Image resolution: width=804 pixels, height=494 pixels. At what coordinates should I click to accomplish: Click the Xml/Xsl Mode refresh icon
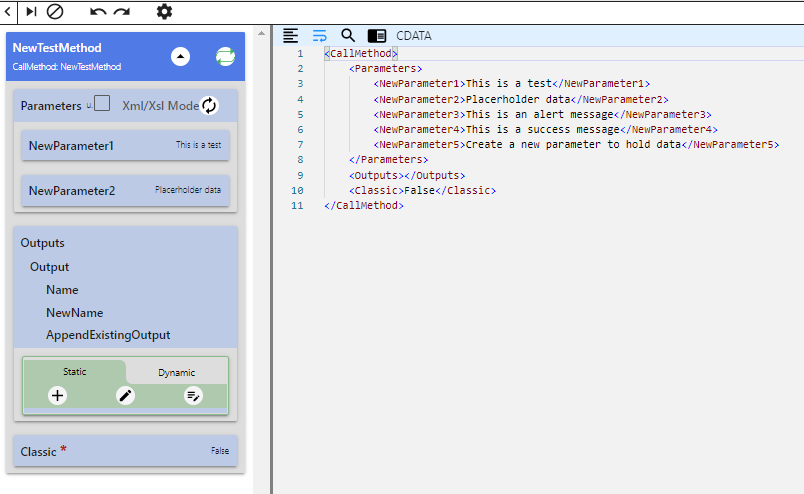click(x=209, y=106)
